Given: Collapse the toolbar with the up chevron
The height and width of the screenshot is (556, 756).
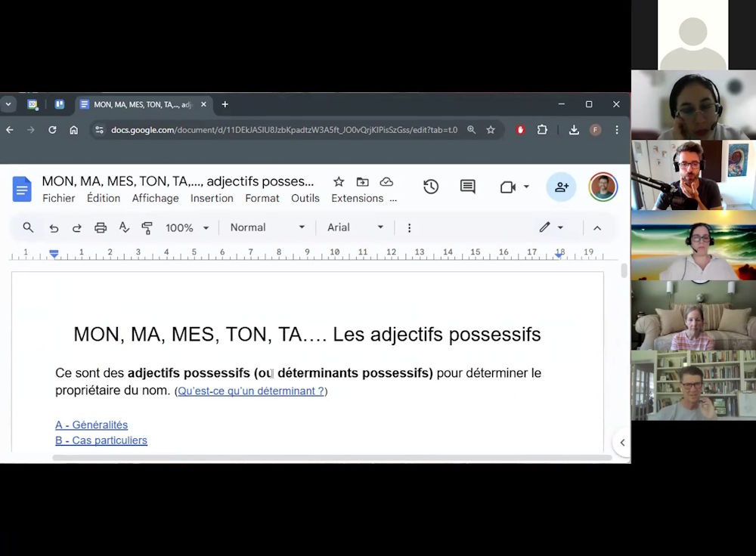Looking at the screenshot, I should (596, 227).
